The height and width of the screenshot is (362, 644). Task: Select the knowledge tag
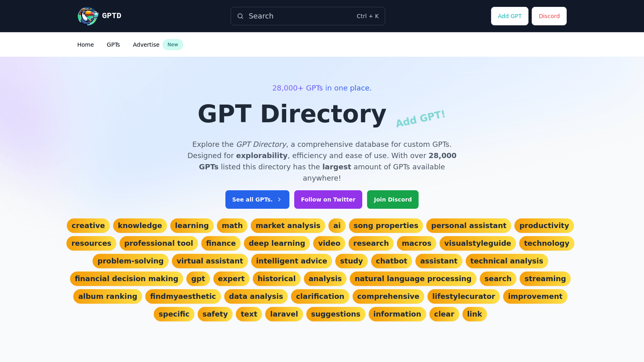click(x=140, y=226)
